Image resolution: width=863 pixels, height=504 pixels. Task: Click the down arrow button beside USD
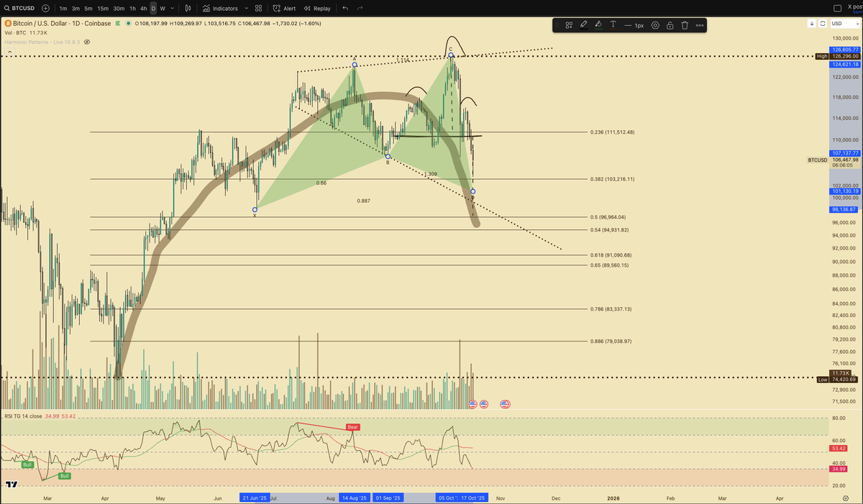coord(812,23)
